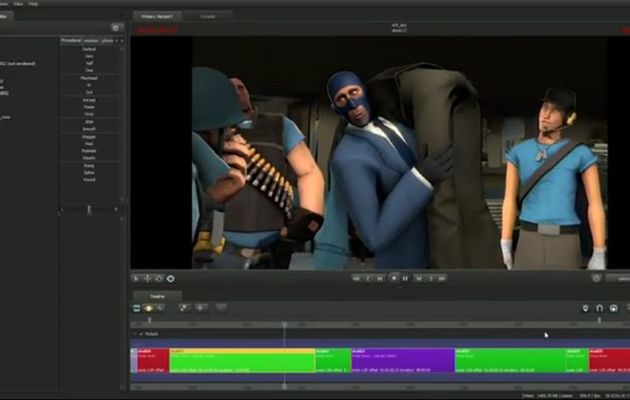Click the slider handle below preset list

[x=89, y=209]
